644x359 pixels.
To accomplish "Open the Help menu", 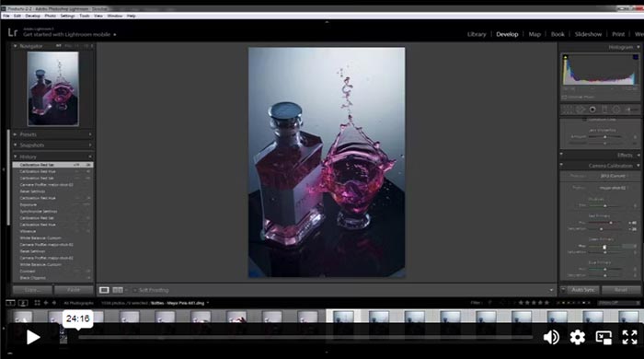I will pos(131,16).
